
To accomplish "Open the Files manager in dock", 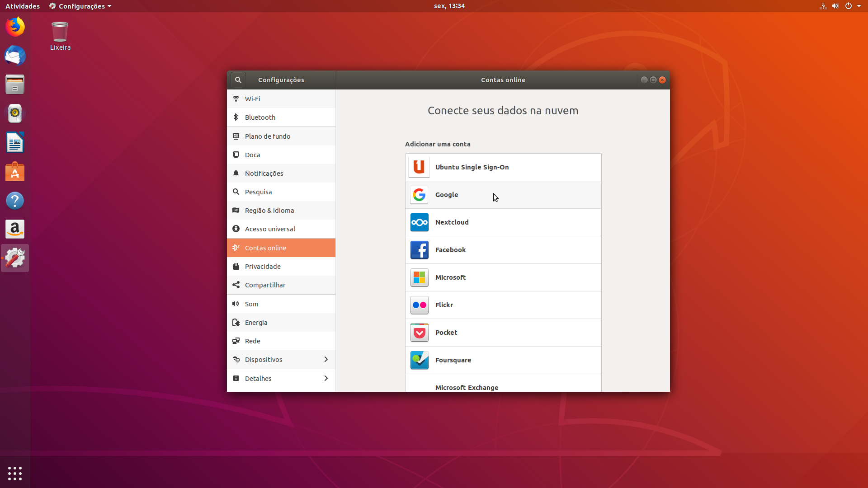I will tap(15, 84).
